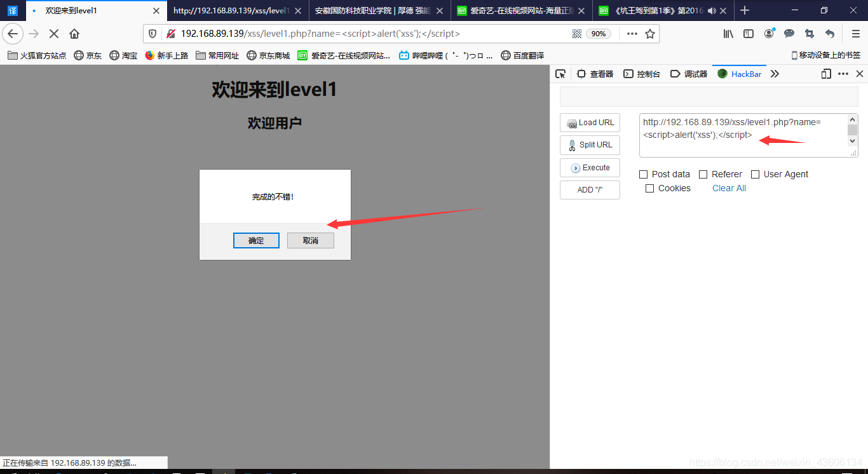Open the 火狐官方站点 bookmarks folder
Screen dimensions: 868x474
(x=37, y=55)
